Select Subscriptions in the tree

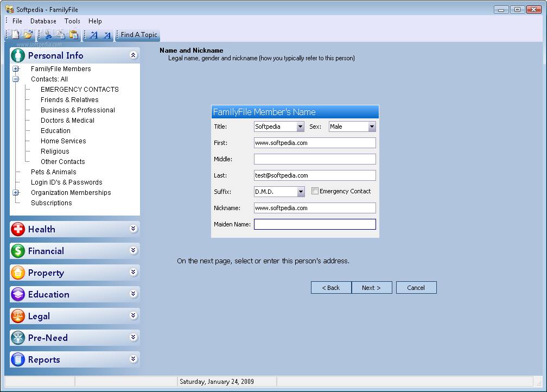tap(51, 203)
